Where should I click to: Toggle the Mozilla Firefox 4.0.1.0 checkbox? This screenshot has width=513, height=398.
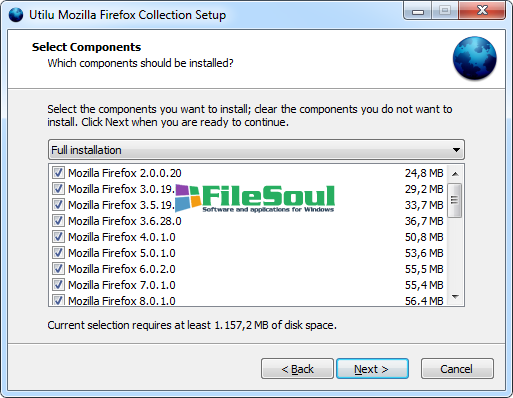click(x=58, y=237)
